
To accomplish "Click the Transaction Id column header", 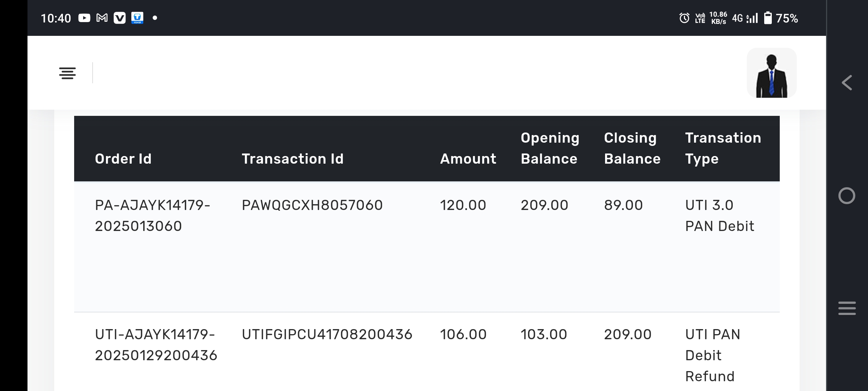I will coord(293,159).
